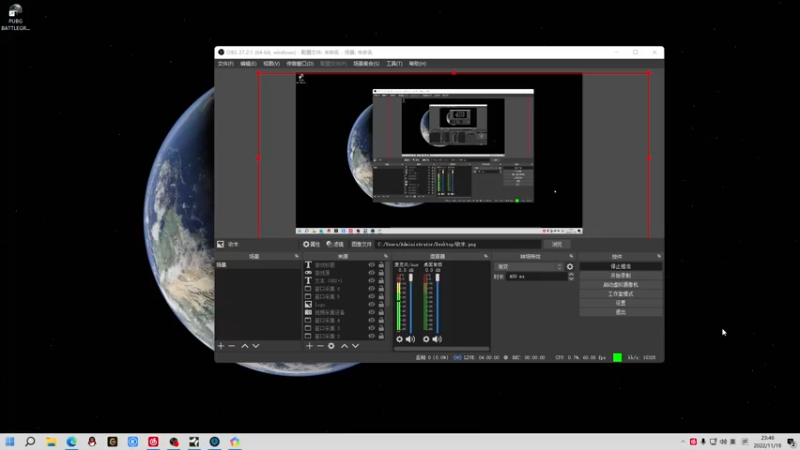
Task: Remove the selected scene with minus icon
Action: point(232,346)
